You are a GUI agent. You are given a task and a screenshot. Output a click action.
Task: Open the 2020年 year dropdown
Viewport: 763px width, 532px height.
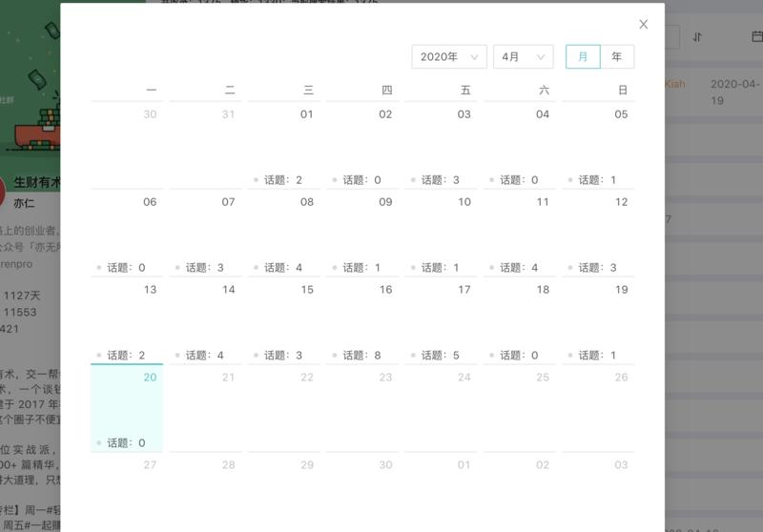pos(449,57)
